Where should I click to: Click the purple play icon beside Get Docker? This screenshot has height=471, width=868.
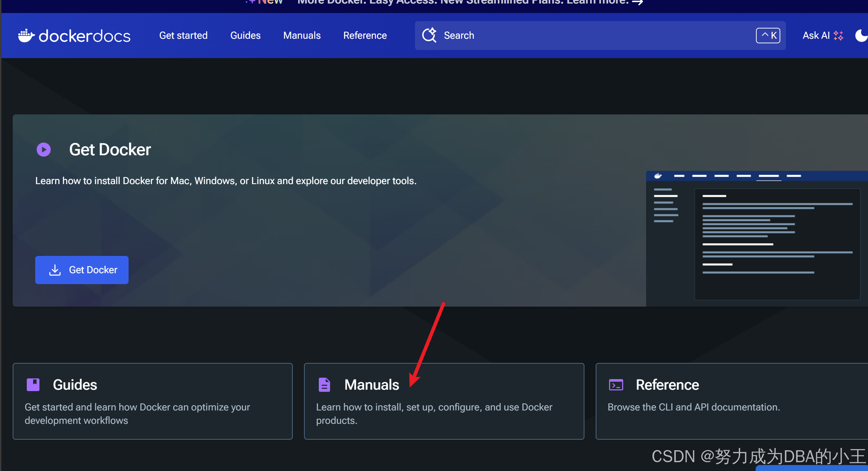pos(44,150)
